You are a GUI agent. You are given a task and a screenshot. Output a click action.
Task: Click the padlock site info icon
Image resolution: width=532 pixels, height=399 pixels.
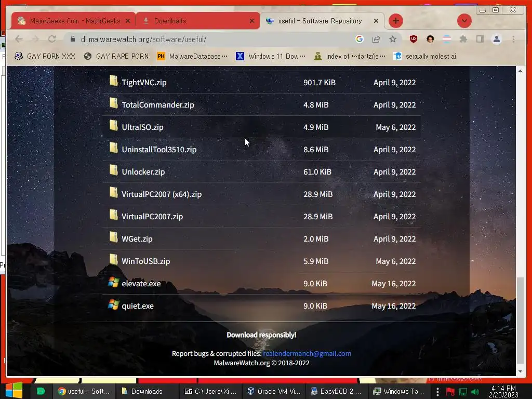pos(73,39)
